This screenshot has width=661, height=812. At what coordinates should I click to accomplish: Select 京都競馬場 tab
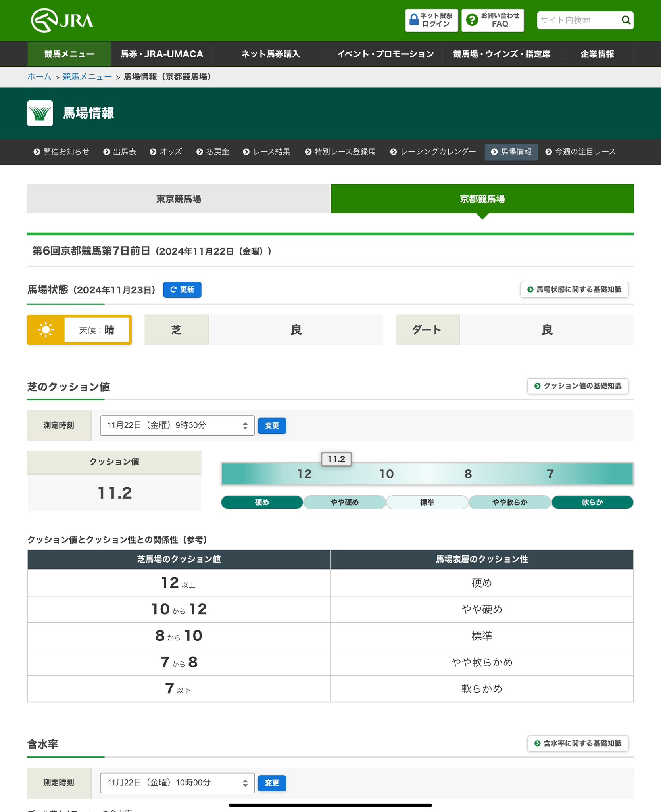pos(482,199)
